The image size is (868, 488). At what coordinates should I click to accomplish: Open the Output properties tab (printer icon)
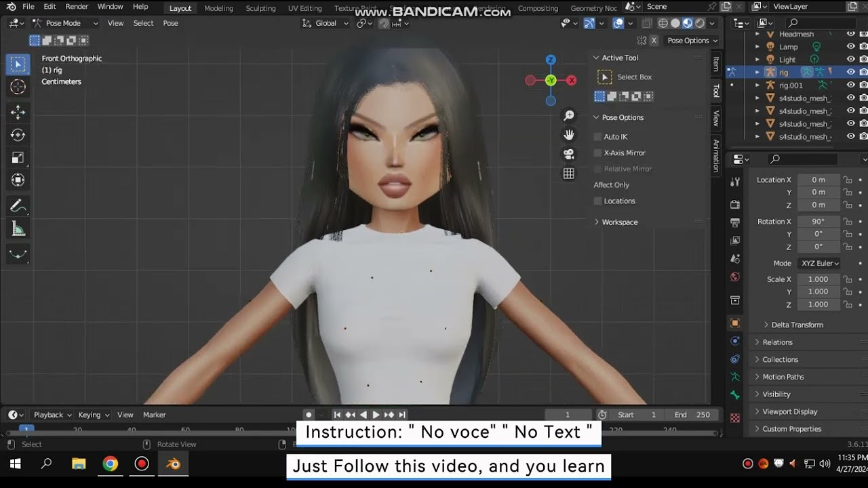point(735,222)
